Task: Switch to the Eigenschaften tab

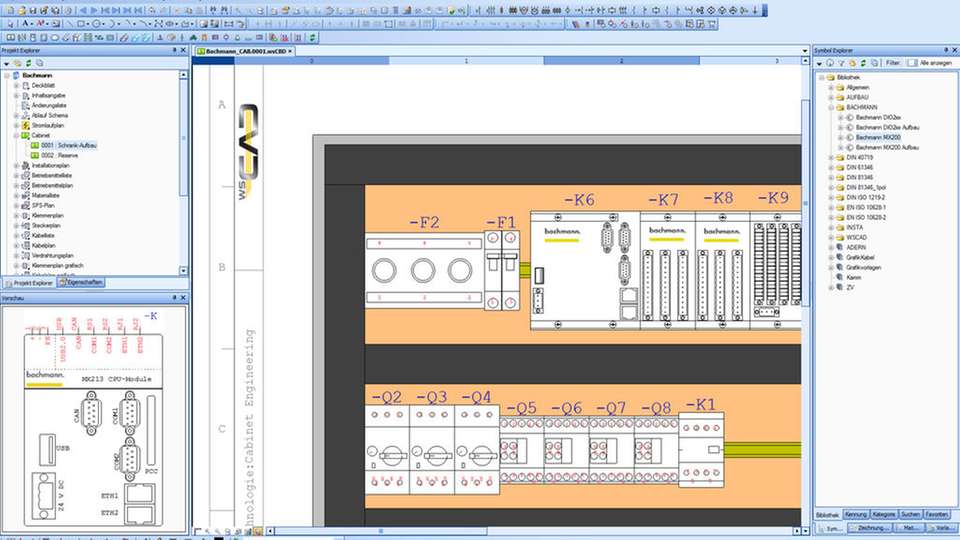Action: [x=81, y=283]
